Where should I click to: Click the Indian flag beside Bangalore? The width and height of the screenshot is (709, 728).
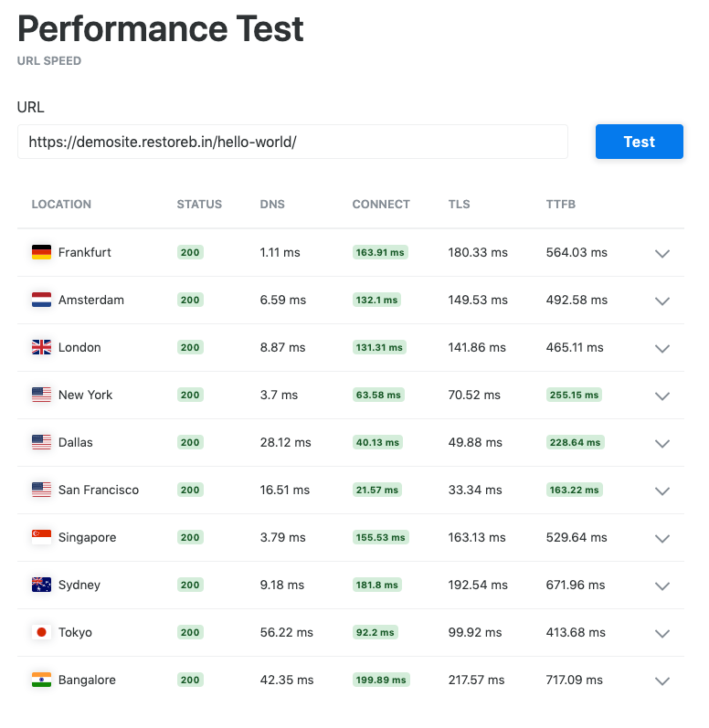41,680
